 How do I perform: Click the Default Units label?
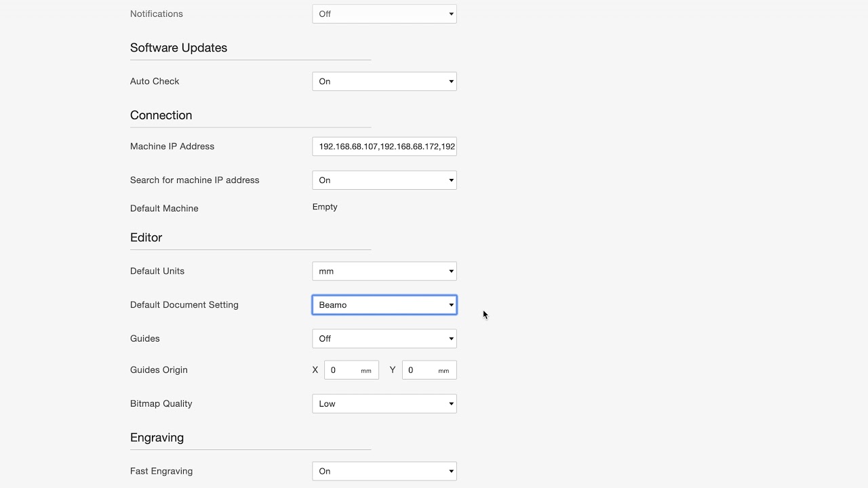(x=157, y=271)
